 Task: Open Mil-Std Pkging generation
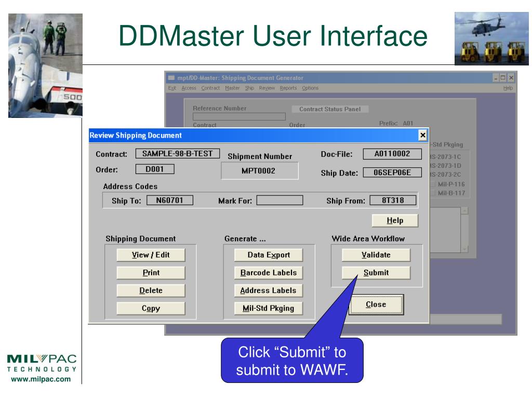click(x=269, y=309)
